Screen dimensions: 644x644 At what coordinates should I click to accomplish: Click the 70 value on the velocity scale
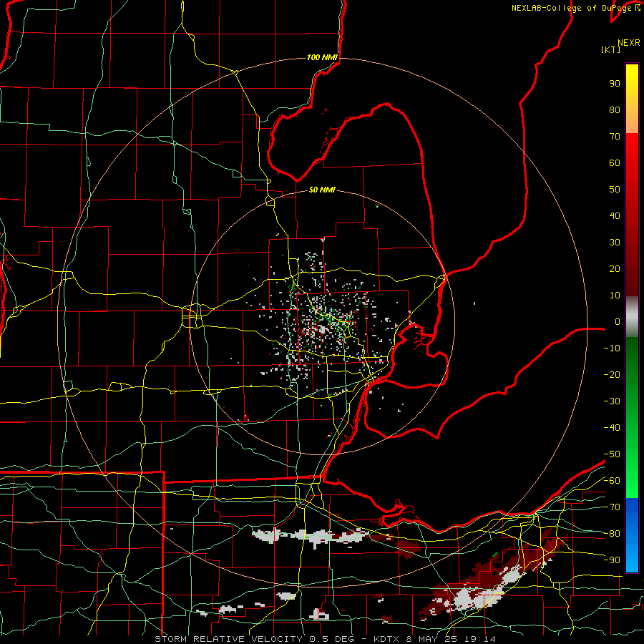[x=615, y=137]
